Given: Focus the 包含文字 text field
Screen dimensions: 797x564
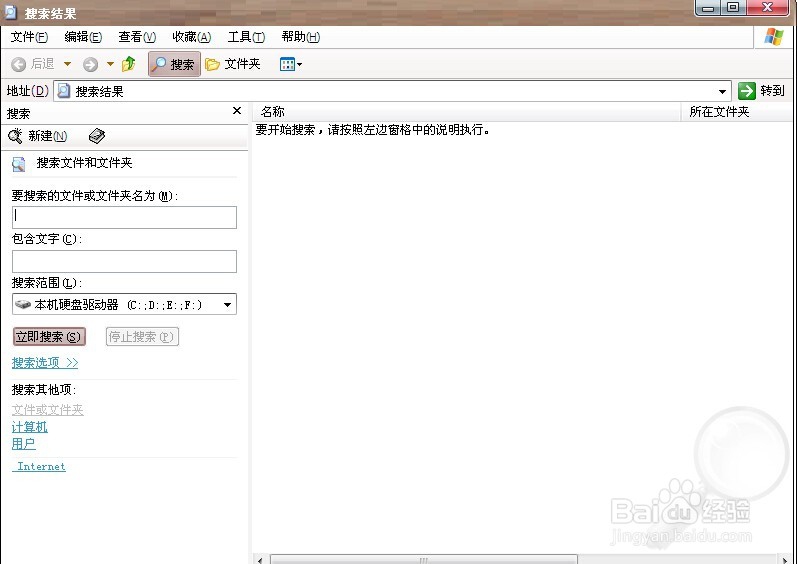Looking at the screenshot, I should pyautogui.click(x=125, y=261).
